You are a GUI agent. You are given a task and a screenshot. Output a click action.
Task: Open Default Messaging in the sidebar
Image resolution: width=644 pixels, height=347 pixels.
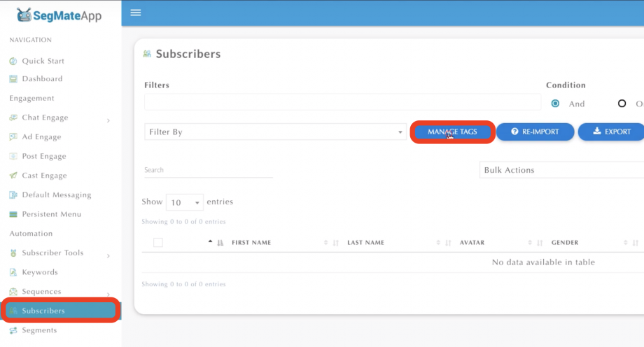(56, 194)
